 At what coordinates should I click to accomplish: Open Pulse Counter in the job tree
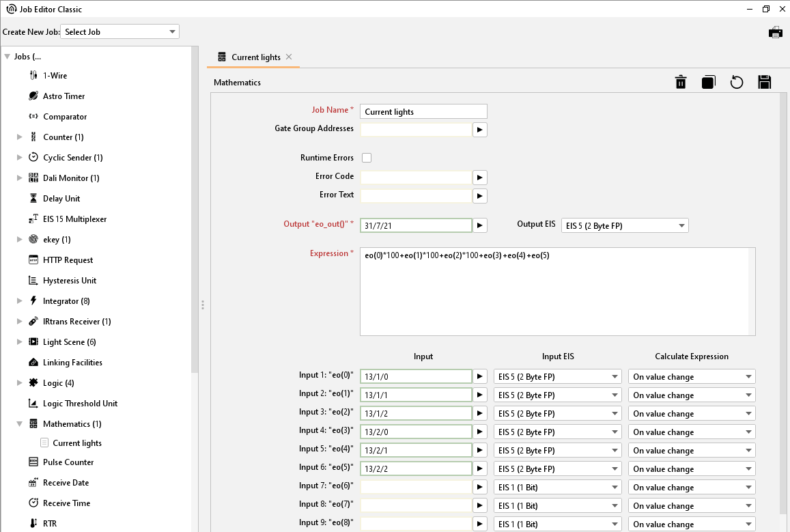tap(68, 462)
